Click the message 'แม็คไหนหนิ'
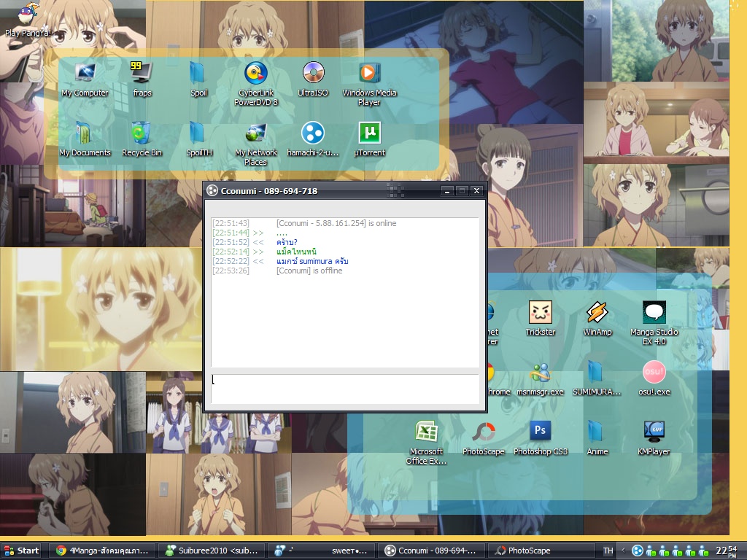 (x=296, y=252)
